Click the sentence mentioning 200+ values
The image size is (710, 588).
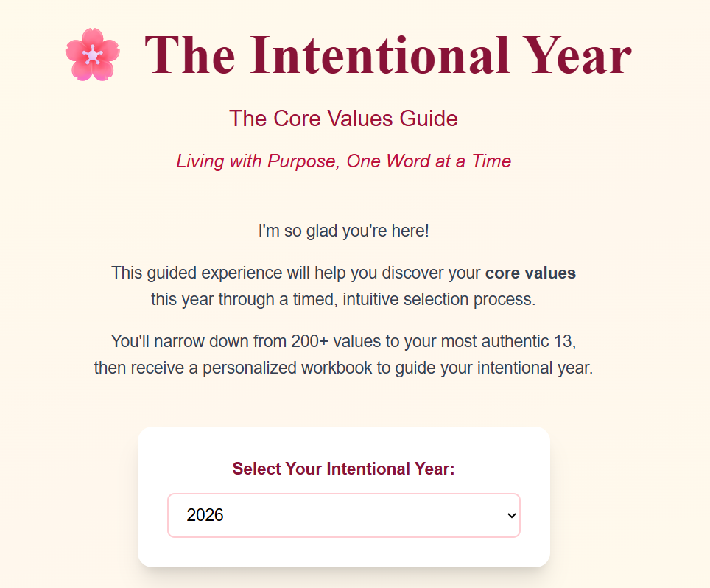[344, 341]
